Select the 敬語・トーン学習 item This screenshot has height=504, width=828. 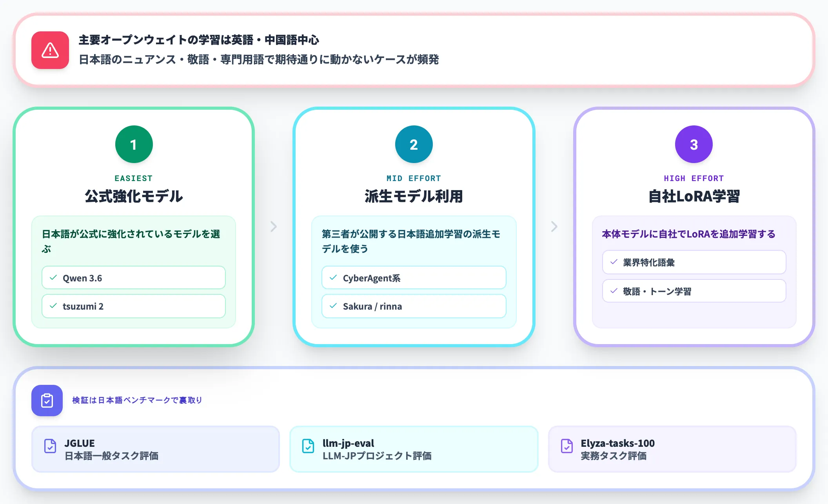(694, 291)
